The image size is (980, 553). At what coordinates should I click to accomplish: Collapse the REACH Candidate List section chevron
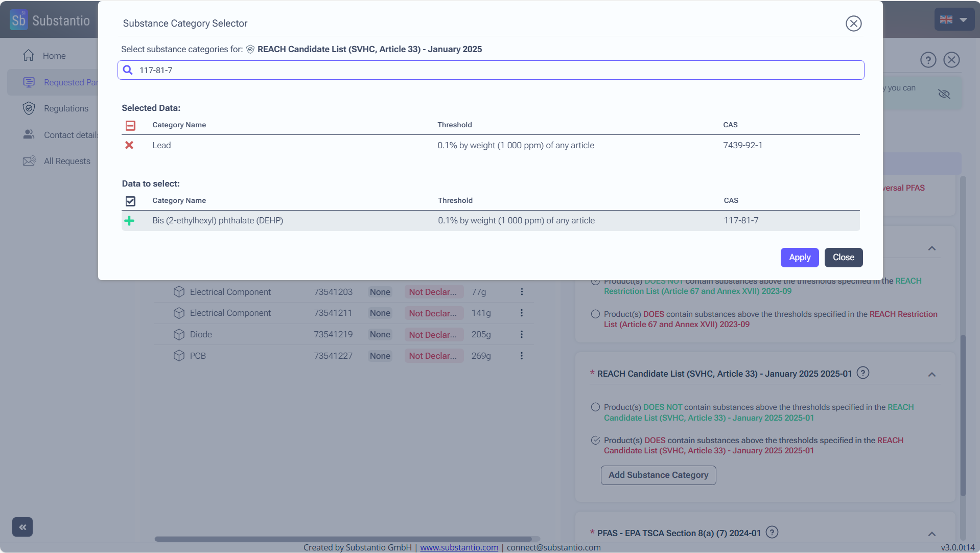coord(932,375)
